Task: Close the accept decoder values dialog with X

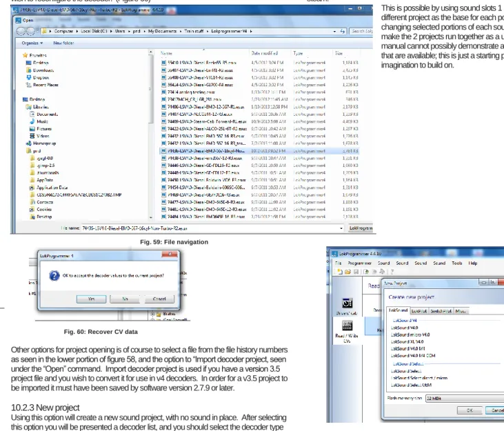Action: tap(170, 254)
